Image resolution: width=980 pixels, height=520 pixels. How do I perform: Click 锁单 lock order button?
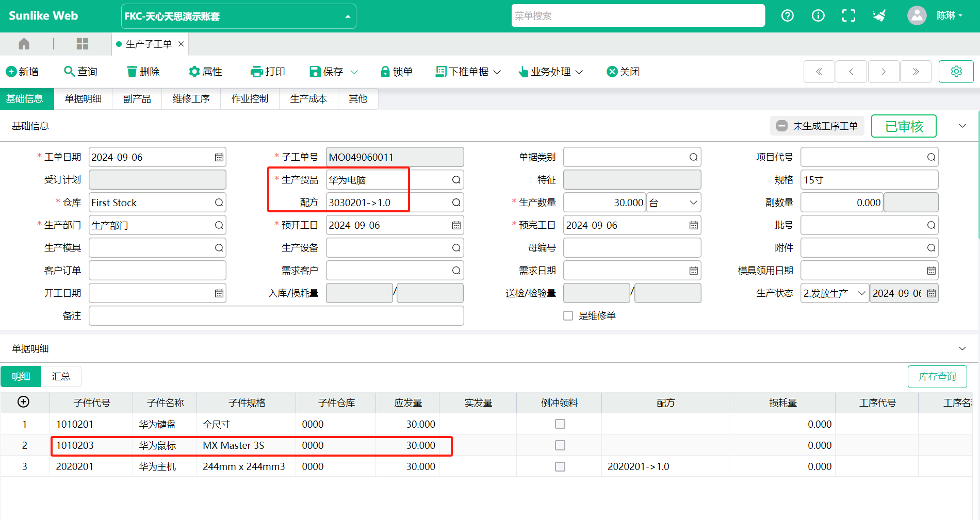tap(396, 72)
